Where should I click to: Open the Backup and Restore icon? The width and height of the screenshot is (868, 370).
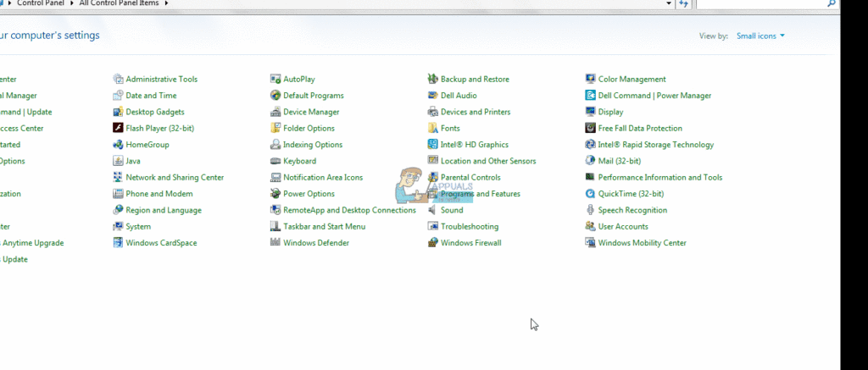(x=433, y=80)
